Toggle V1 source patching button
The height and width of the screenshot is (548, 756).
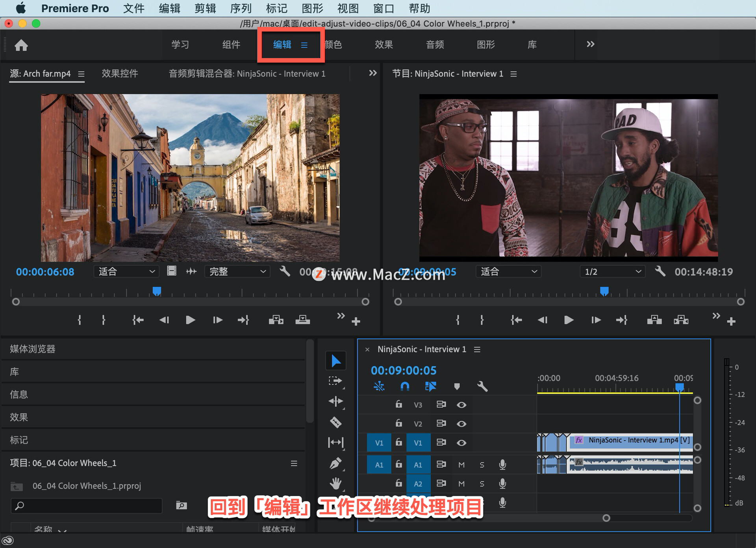[x=379, y=443]
